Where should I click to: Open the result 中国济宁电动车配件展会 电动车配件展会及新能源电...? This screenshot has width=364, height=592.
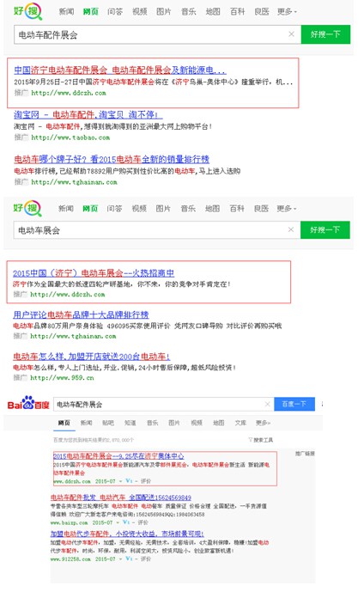120,70
